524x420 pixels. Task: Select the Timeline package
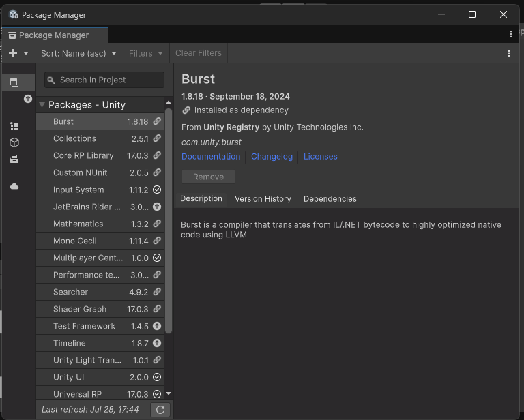[x=100, y=343]
